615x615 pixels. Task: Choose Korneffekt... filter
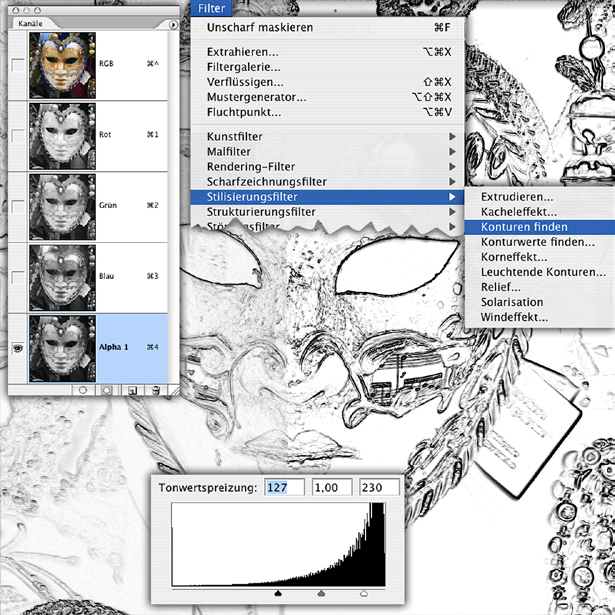pyautogui.click(x=540, y=257)
